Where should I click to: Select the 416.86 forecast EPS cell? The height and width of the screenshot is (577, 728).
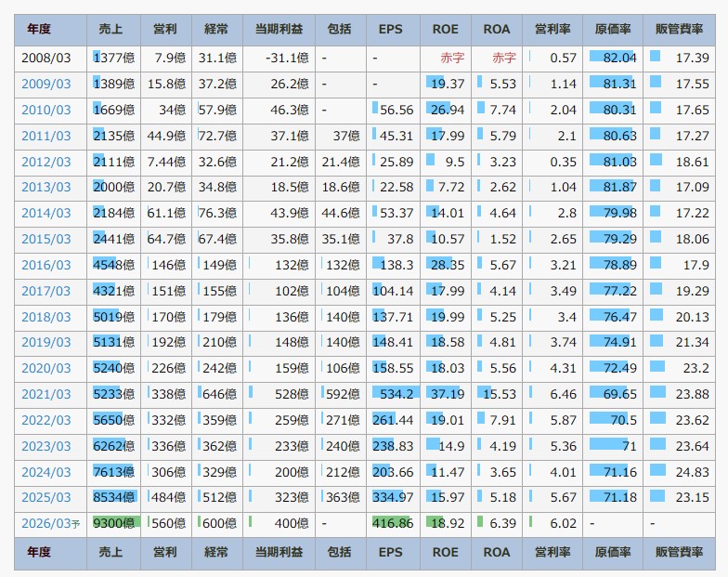pyautogui.click(x=393, y=524)
